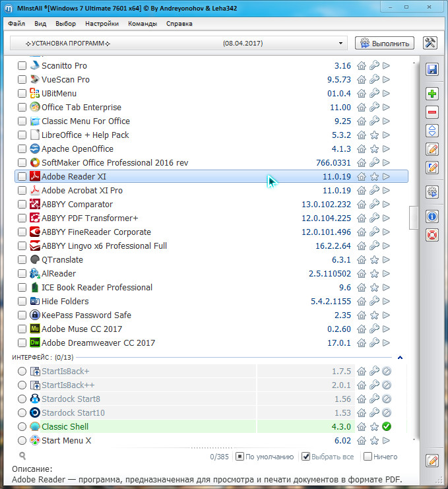
Task: Check the Office Tab Enterprise checkbox
Action: coord(22,108)
